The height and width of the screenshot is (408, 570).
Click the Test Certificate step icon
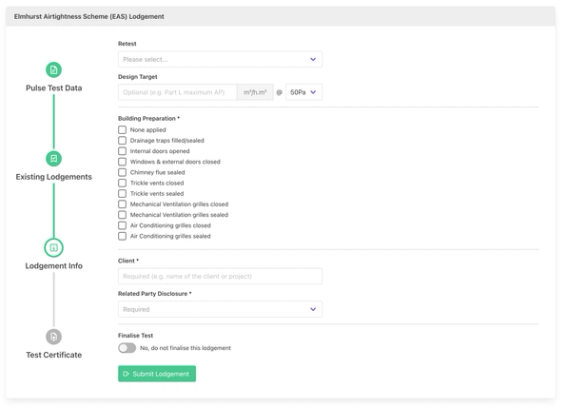tap(54, 337)
